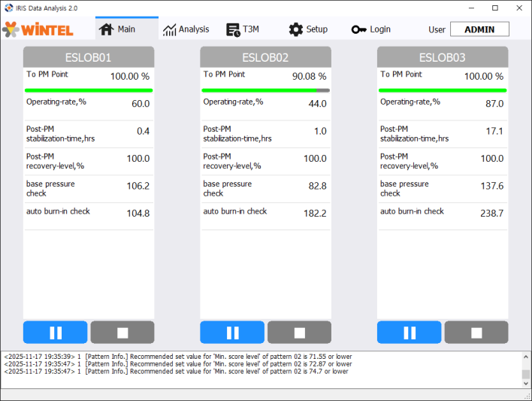The height and width of the screenshot is (401, 532).
Task: Click the ADMIN user field
Action: coord(479,29)
